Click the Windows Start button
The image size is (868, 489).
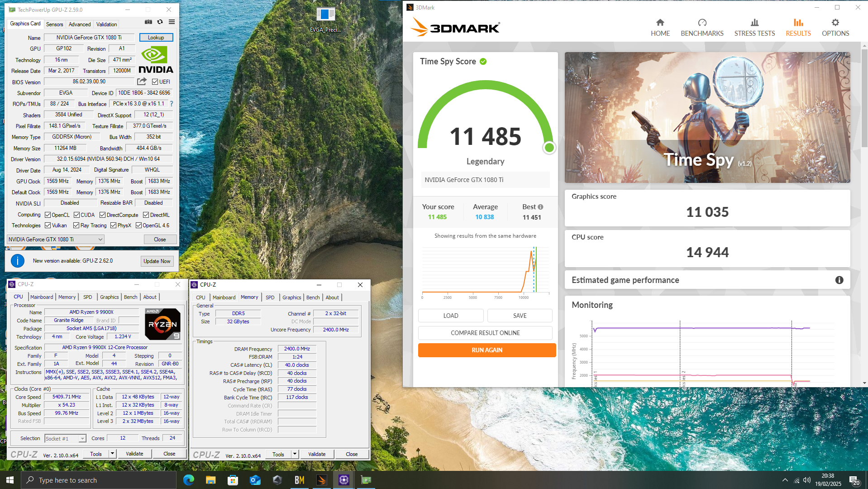(10, 480)
